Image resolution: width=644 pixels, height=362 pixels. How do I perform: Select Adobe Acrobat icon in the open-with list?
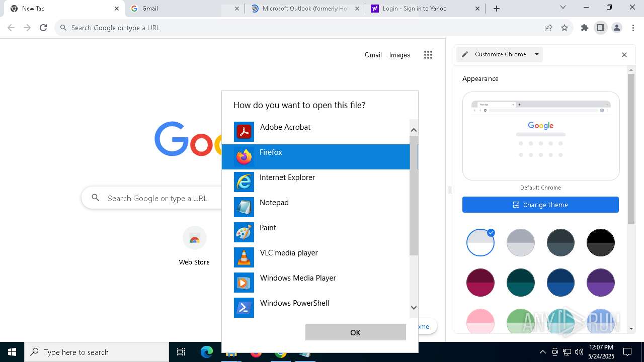pyautogui.click(x=244, y=132)
